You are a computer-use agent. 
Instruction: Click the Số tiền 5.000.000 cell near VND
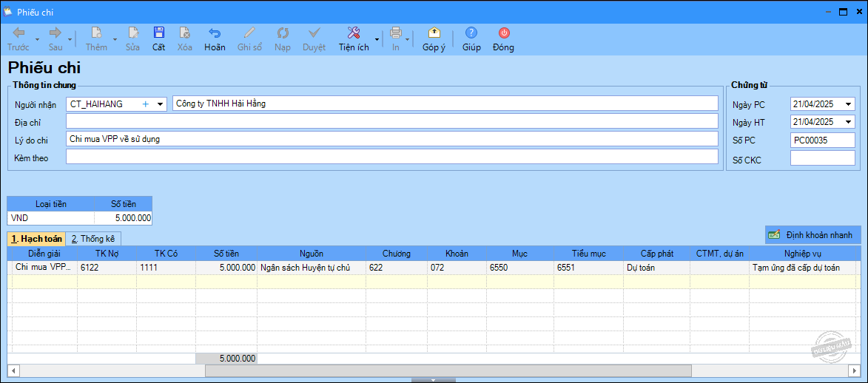(x=124, y=218)
